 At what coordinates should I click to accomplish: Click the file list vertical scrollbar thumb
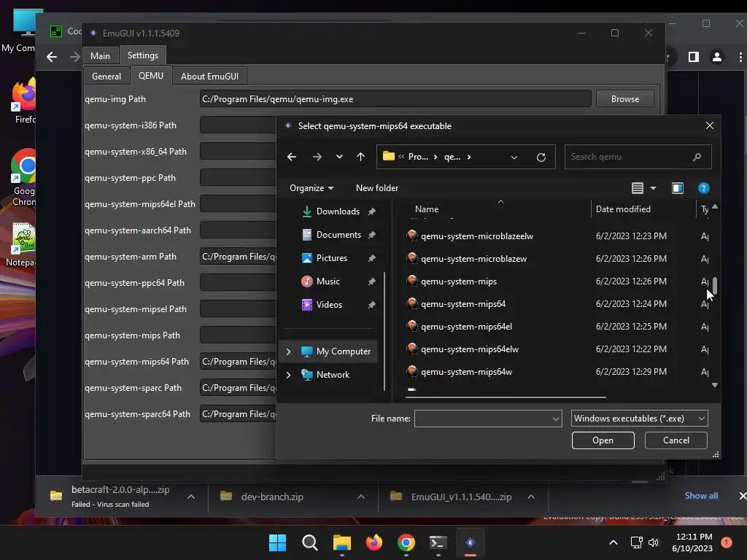click(x=715, y=285)
